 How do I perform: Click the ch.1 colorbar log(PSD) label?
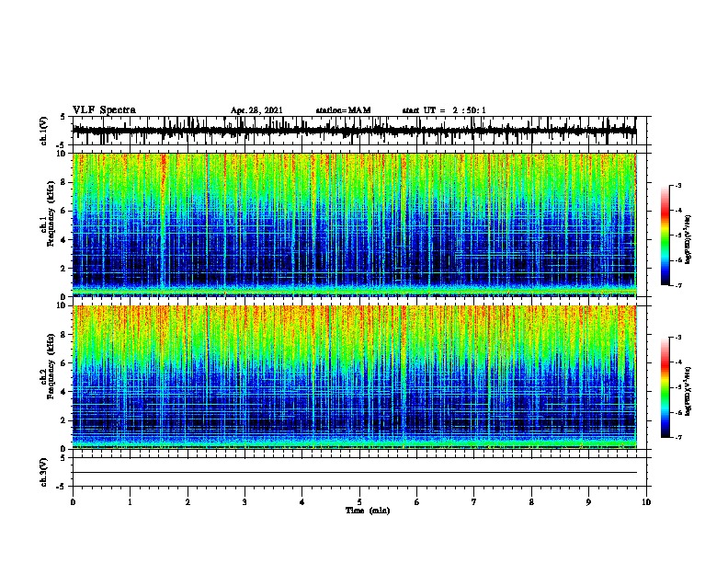point(688,239)
